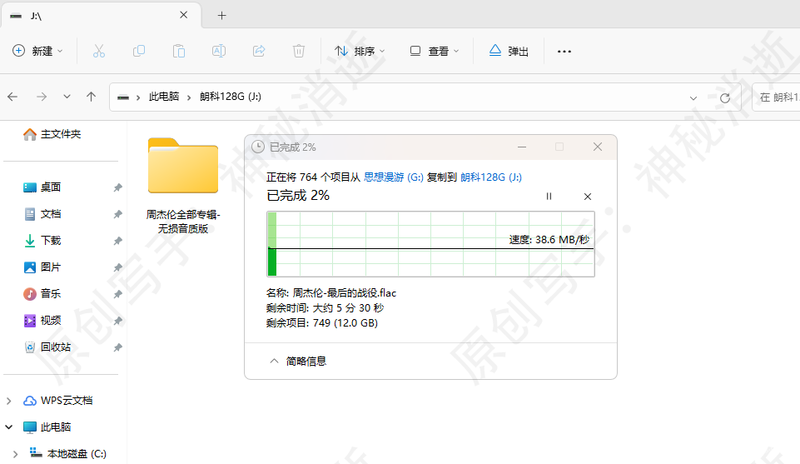Open 主文件夹 (Home) in sidebar
This screenshot has width=800, height=464.
[x=52, y=134]
